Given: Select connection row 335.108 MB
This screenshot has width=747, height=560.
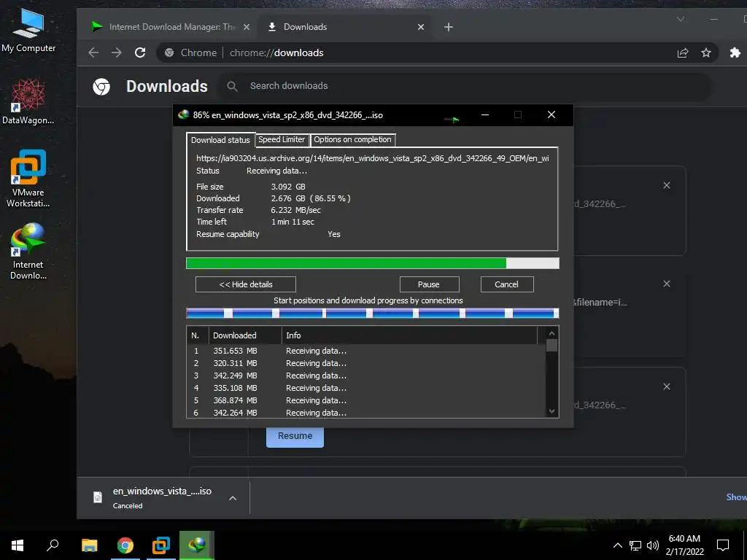Looking at the screenshot, I should tap(366, 388).
